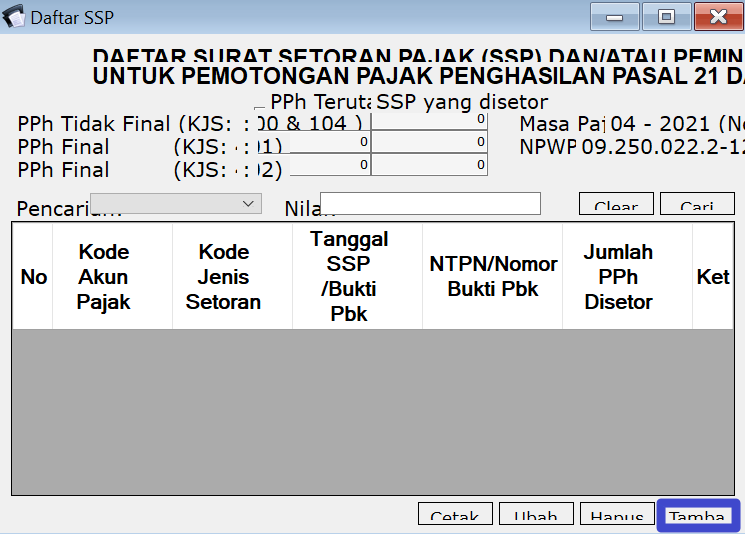
Task: Click the Daftar SSP window icon
Action: click(x=14, y=17)
